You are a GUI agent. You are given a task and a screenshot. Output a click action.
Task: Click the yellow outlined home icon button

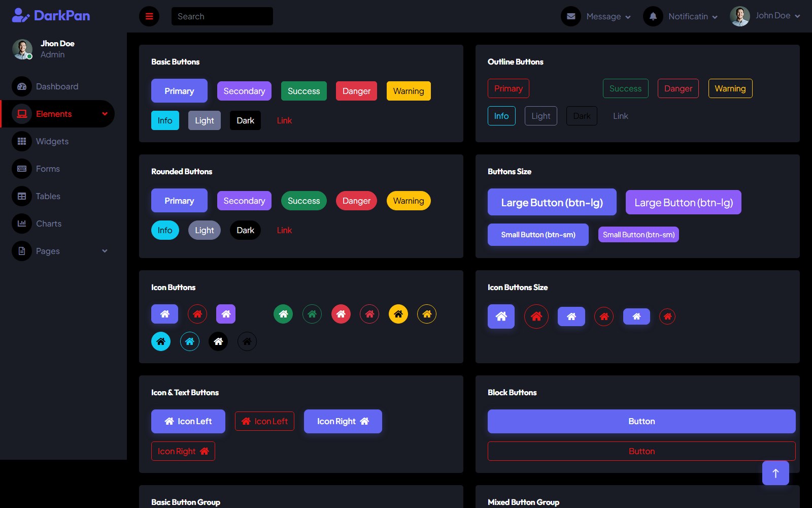coord(427,314)
